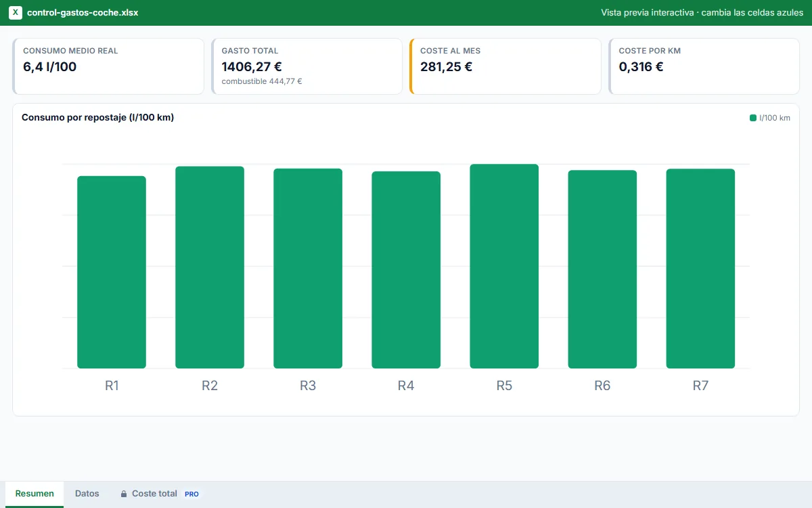Open the Datos tab
The width and height of the screenshot is (812, 508).
pyautogui.click(x=87, y=494)
